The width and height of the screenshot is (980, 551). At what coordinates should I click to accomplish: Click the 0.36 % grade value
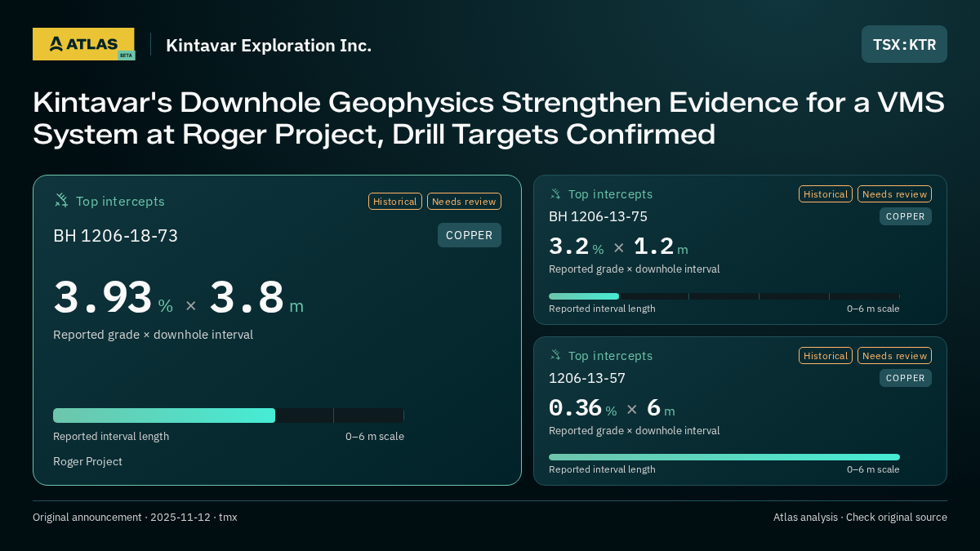tap(582, 408)
